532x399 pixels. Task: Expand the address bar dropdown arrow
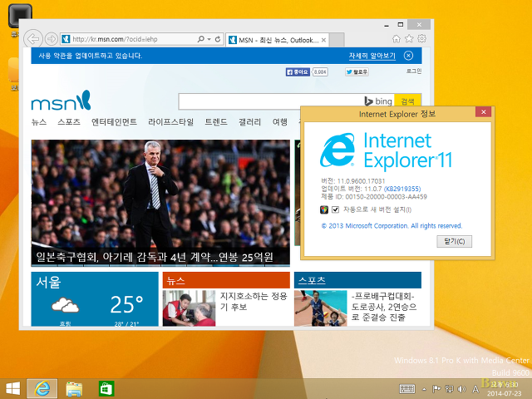(209, 39)
